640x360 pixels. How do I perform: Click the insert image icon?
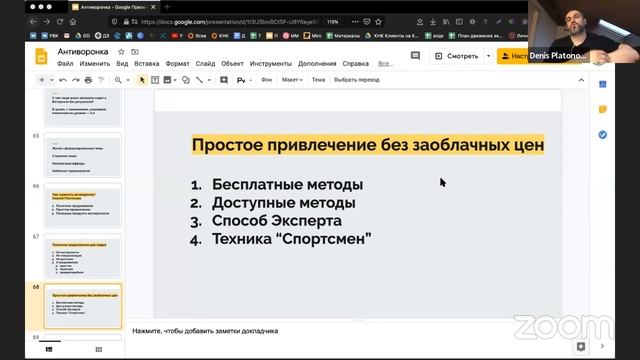point(167,80)
